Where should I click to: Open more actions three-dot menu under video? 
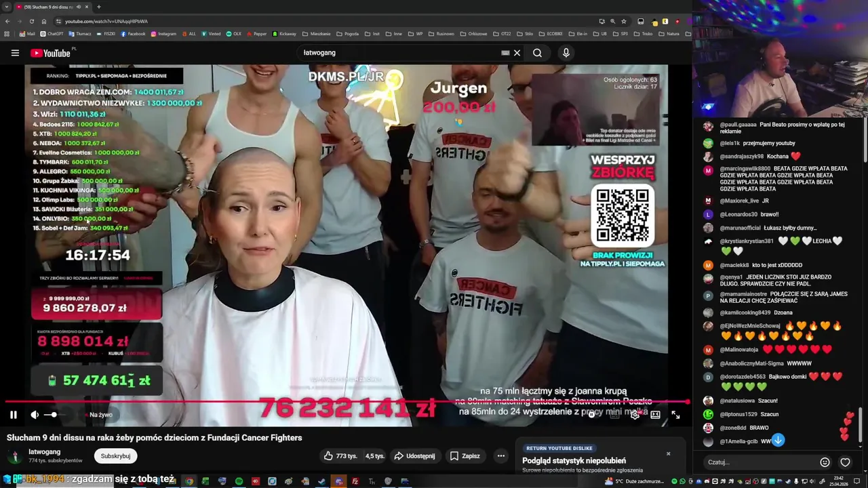click(501, 456)
